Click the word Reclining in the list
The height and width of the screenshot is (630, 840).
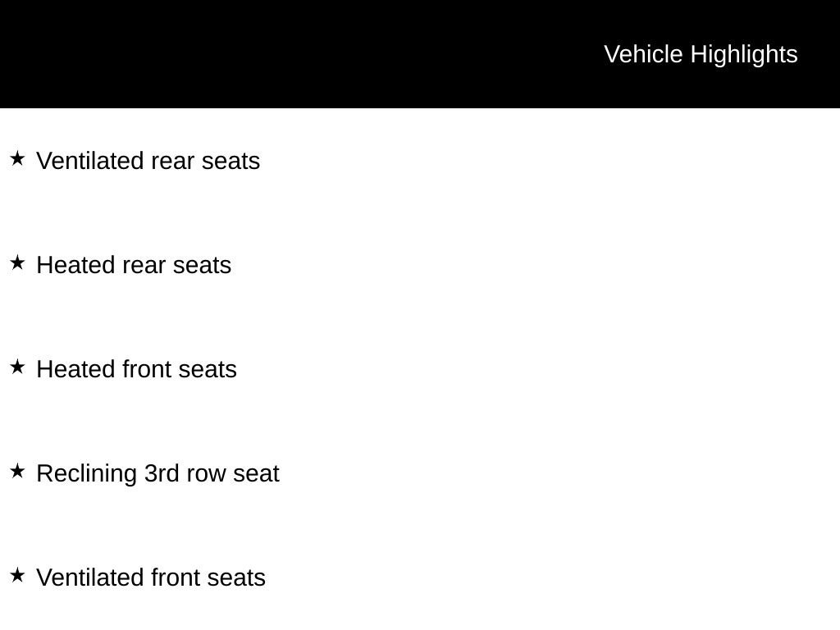pyautogui.click(x=87, y=474)
